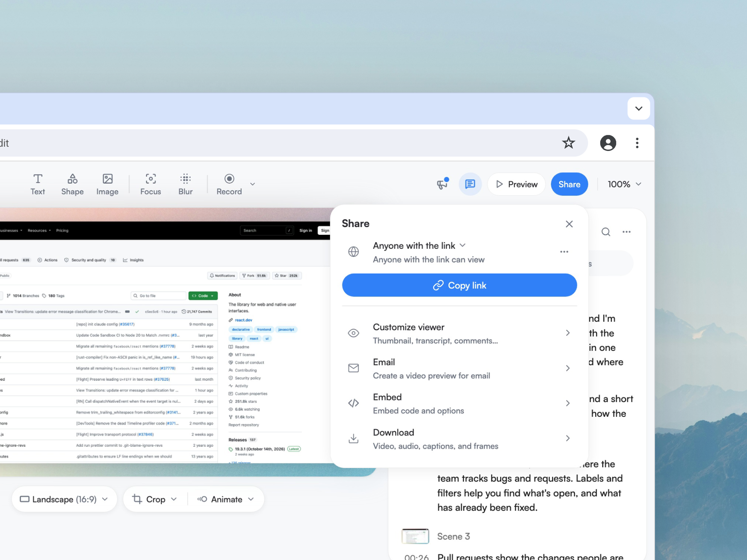The height and width of the screenshot is (560, 747).
Task: Click the Copy link button
Action: tap(459, 285)
